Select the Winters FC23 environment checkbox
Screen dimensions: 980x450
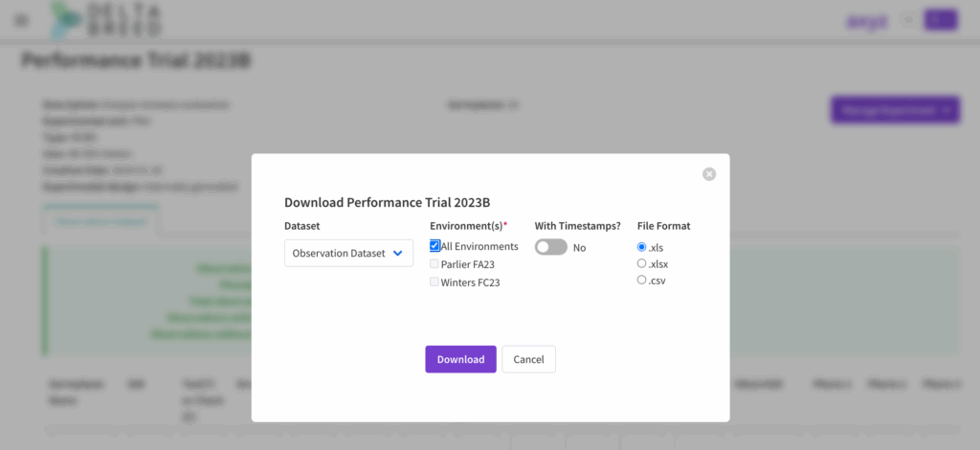click(435, 282)
